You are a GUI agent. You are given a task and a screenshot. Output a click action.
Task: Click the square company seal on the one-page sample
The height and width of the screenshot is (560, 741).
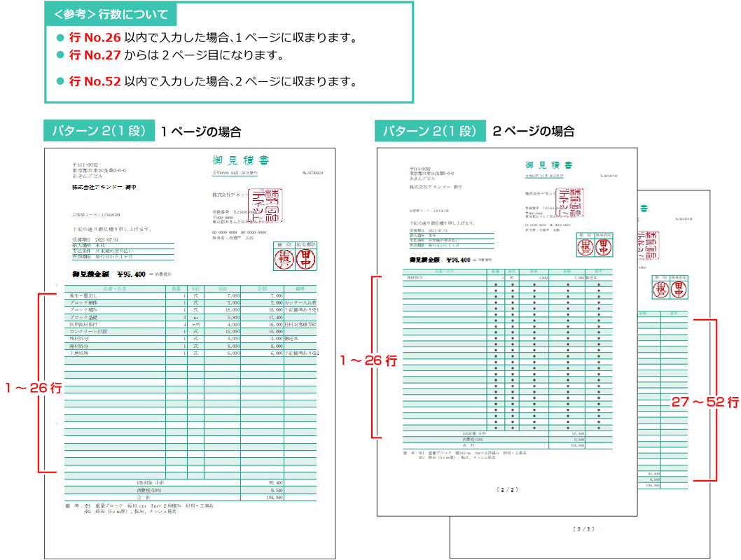point(265,205)
